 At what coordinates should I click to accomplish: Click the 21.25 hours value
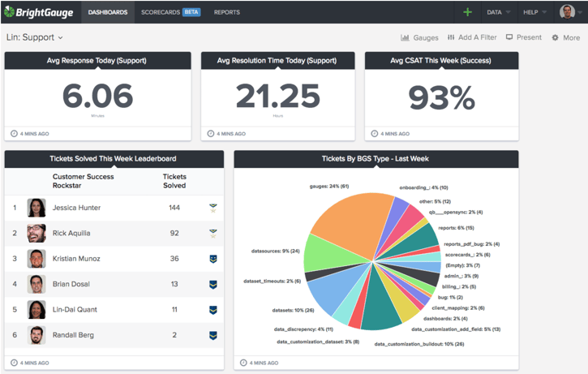click(x=277, y=96)
